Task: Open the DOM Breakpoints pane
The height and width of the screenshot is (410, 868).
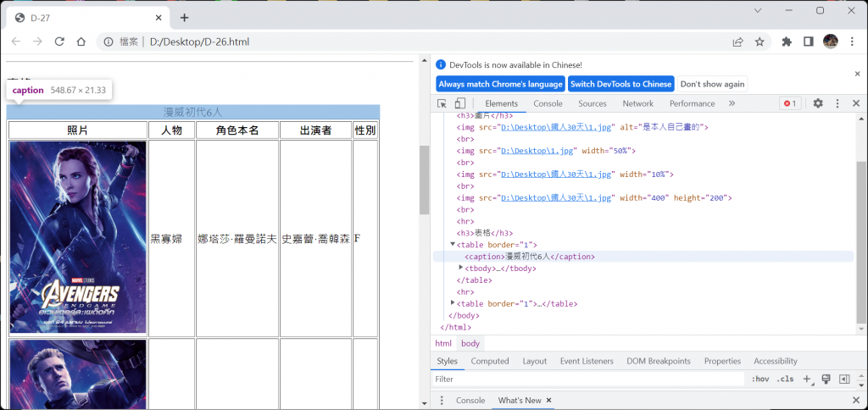Action: click(x=659, y=361)
